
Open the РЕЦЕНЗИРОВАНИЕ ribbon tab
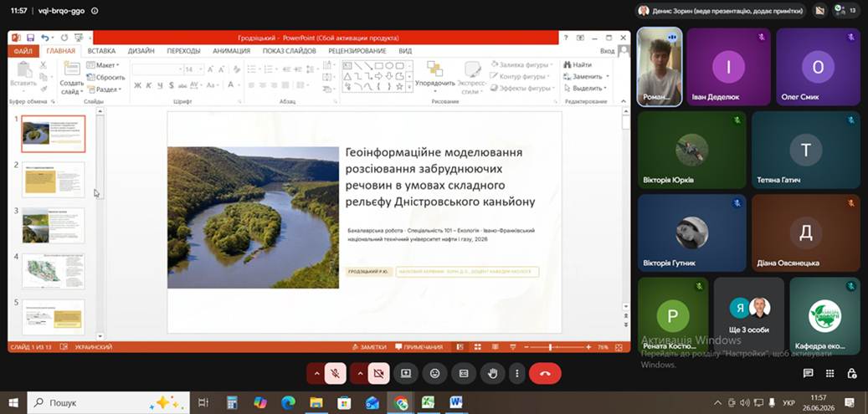coord(357,51)
